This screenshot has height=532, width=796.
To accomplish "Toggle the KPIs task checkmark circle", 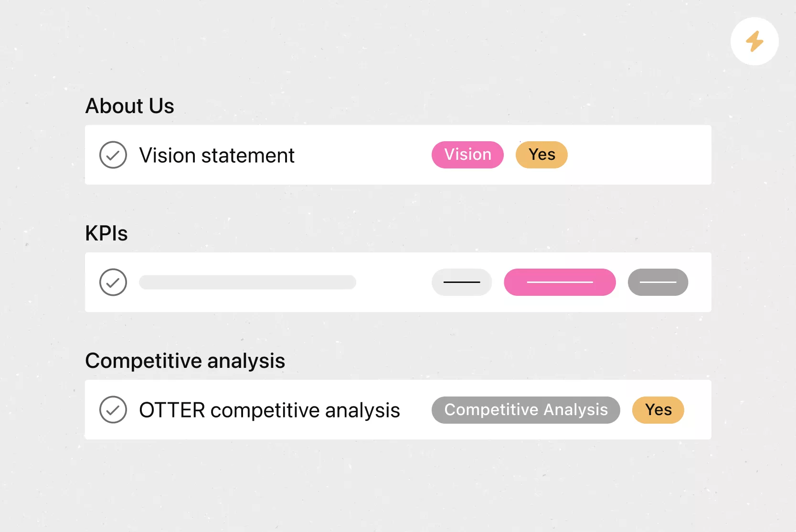I will (113, 282).
